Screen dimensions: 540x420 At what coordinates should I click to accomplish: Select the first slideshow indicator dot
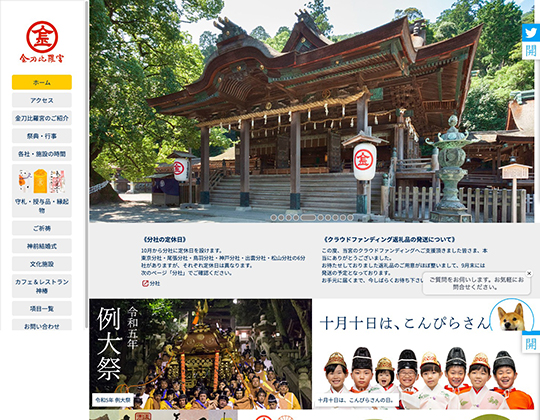point(274,218)
